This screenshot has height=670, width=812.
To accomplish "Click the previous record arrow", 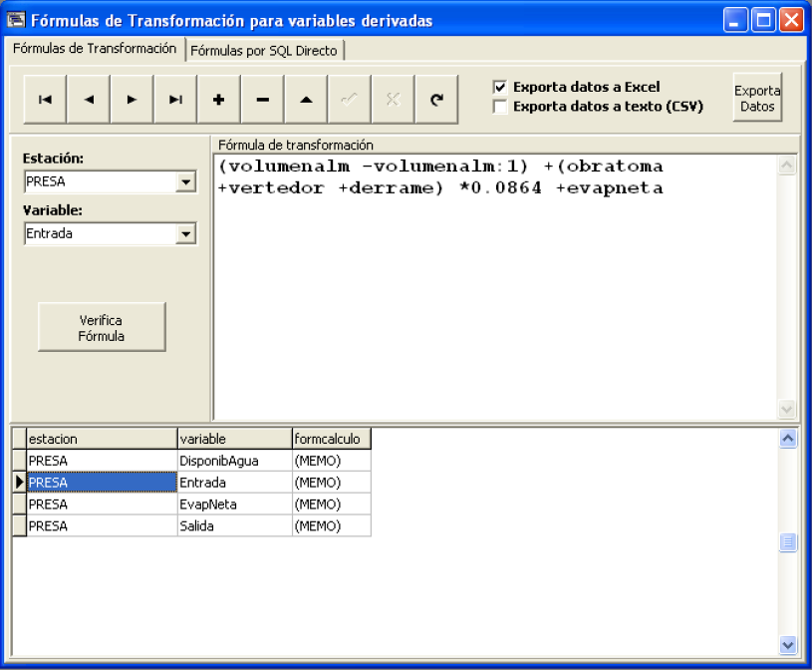I will click(89, 100).
